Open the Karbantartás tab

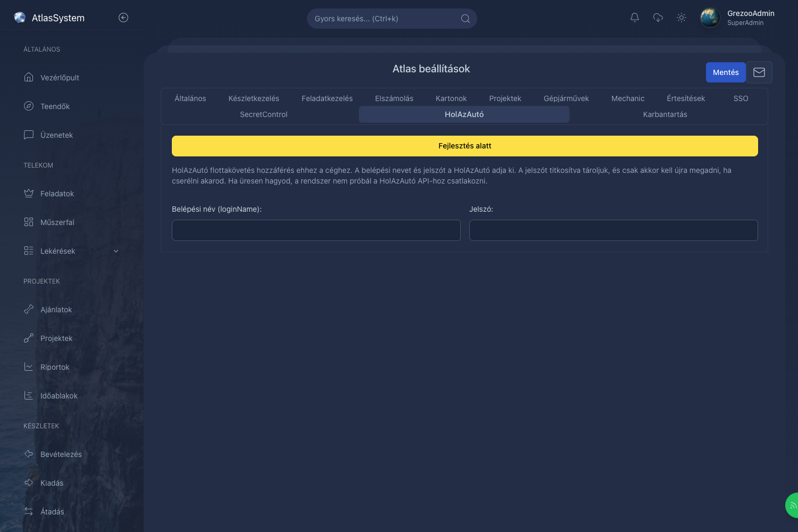tap(665, 114)
